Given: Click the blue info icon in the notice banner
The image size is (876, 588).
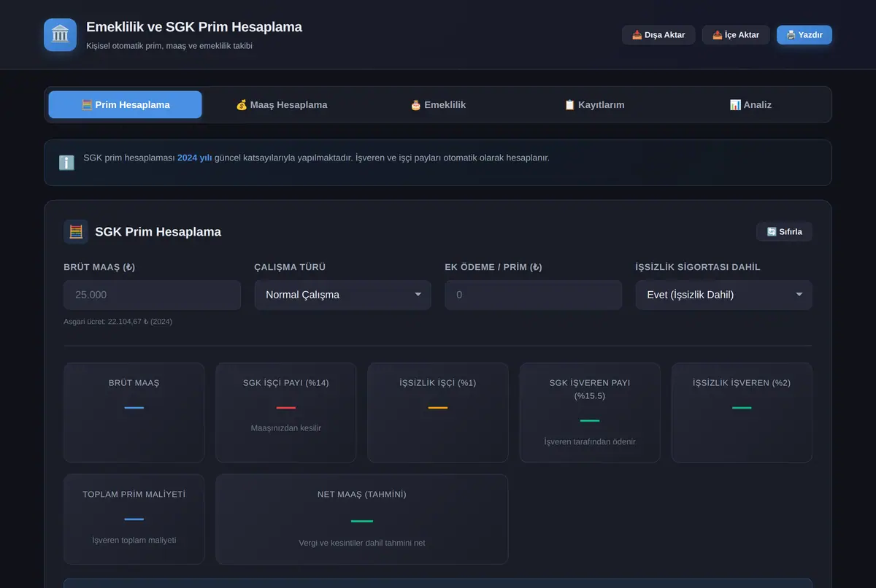Looking at the screenshot, I should pos(66,163).
